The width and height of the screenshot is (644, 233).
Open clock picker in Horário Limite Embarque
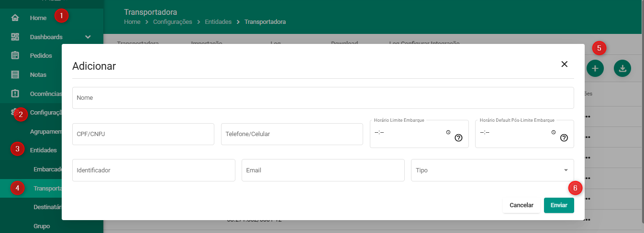coord(448,132)
